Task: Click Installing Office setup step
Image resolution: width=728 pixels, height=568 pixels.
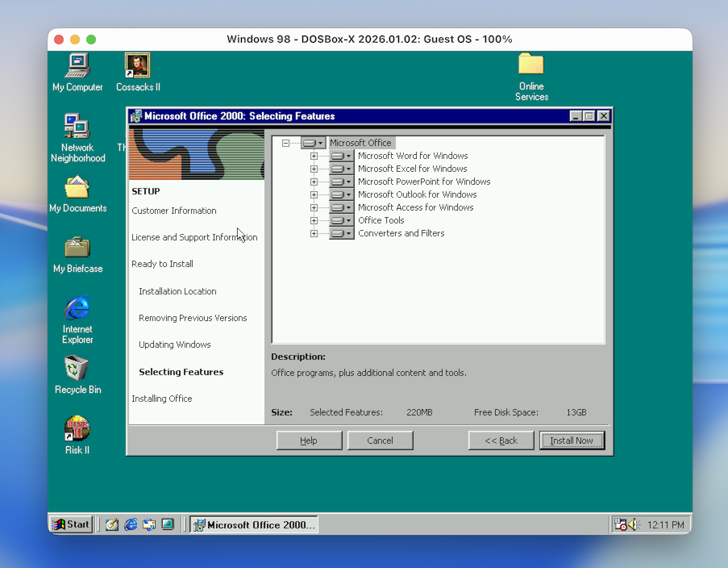Action: 161,399
